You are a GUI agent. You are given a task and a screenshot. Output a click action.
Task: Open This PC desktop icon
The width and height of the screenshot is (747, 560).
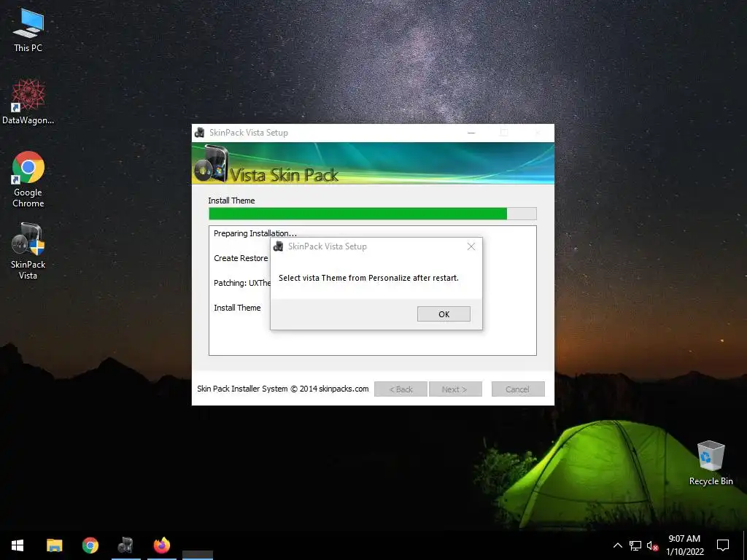(28, 30)
